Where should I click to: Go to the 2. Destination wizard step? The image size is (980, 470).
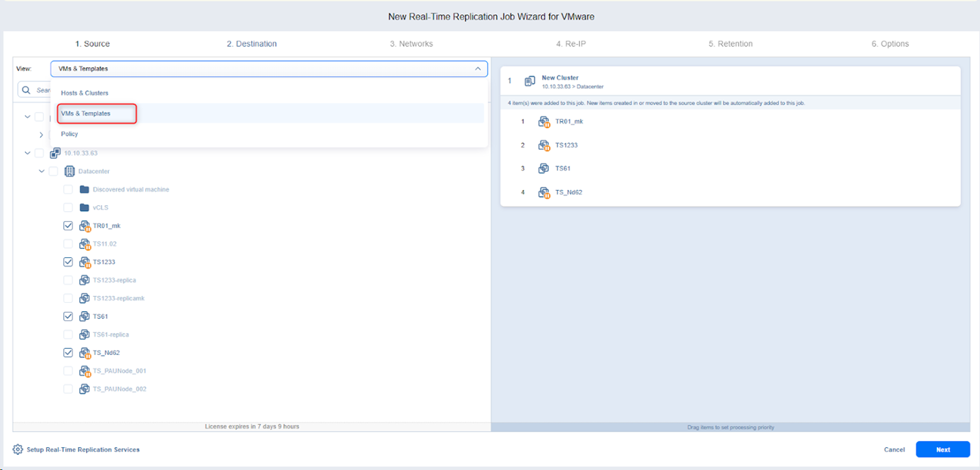(x=252, y=44)
